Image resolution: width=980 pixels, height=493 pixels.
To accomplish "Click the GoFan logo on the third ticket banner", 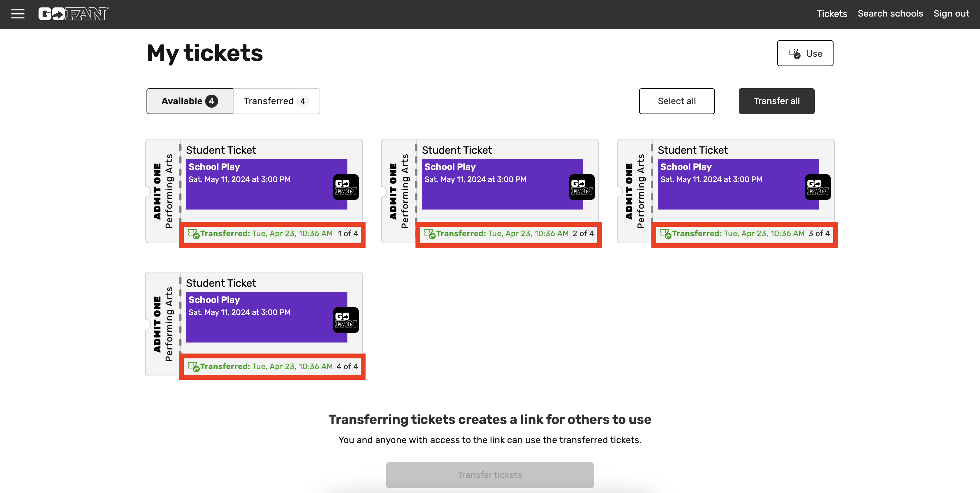I will 817,187.
